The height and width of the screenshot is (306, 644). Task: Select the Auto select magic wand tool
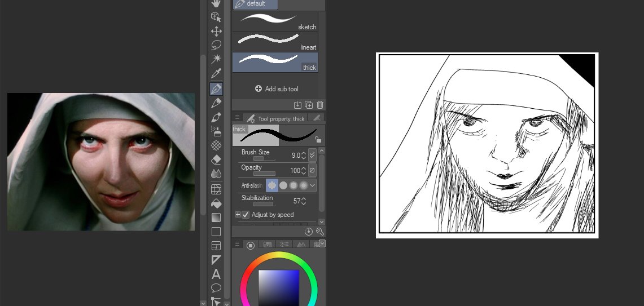pos(216,60)
